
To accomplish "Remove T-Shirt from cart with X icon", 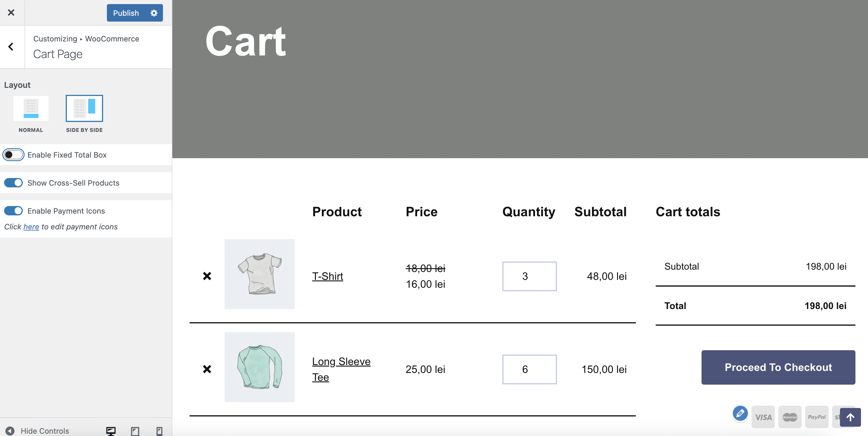I will (207, 276).
